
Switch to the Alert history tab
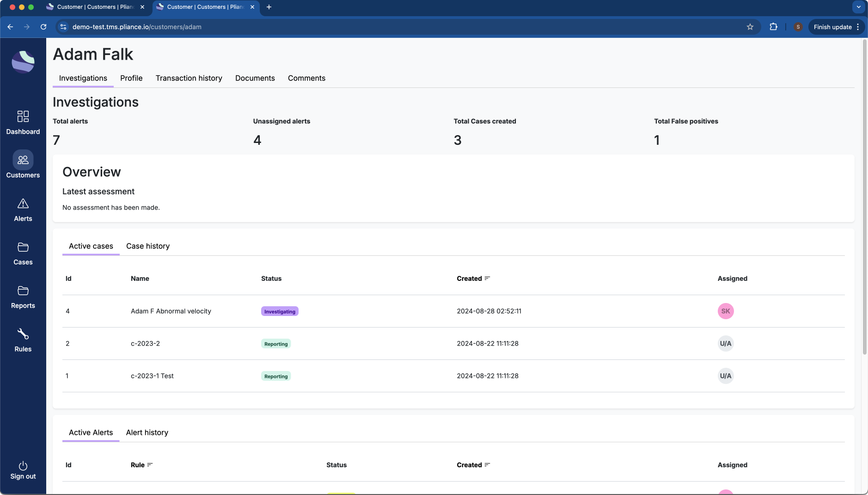(x=147, y=433)
